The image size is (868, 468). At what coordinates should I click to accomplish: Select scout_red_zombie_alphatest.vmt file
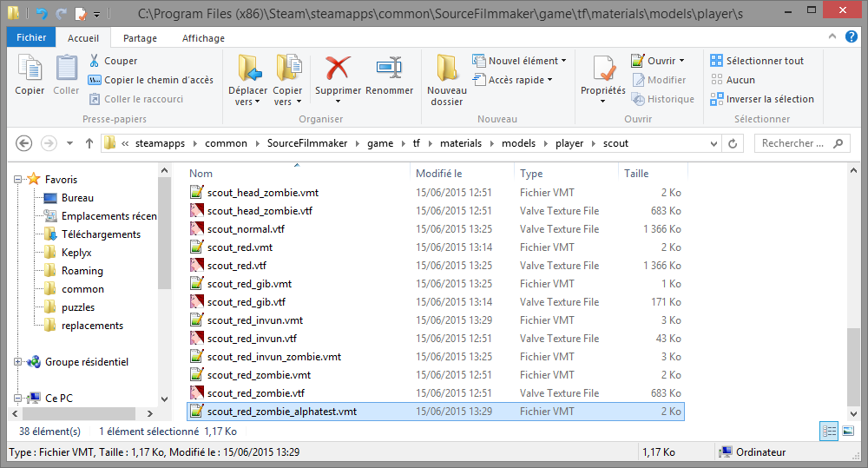[x=436, y=412]
